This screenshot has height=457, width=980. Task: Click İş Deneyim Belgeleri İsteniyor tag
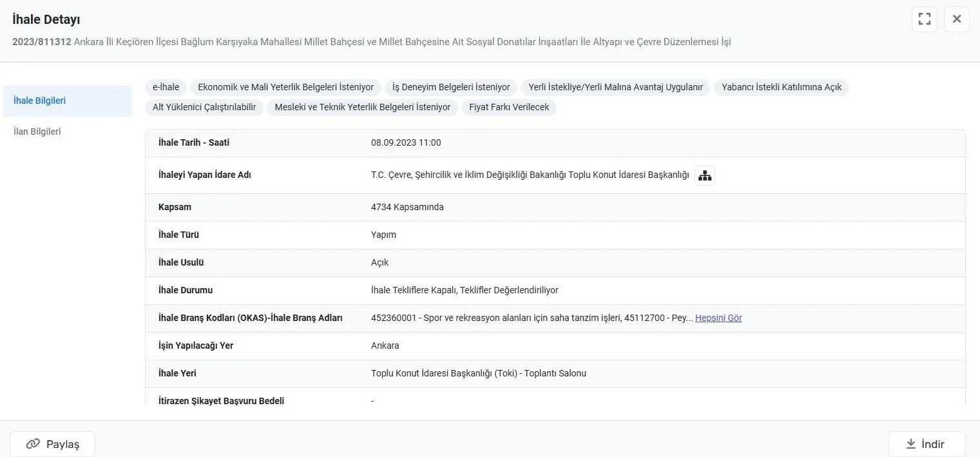coord(451,87)
